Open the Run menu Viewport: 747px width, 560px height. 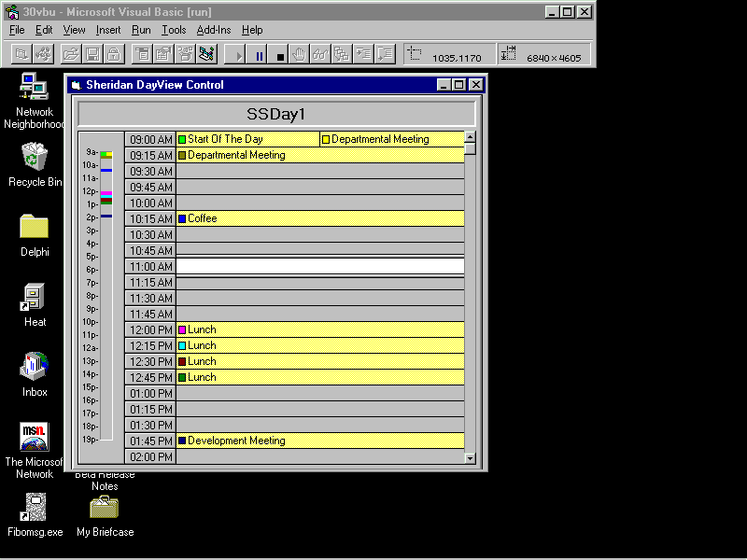point(141,30)
